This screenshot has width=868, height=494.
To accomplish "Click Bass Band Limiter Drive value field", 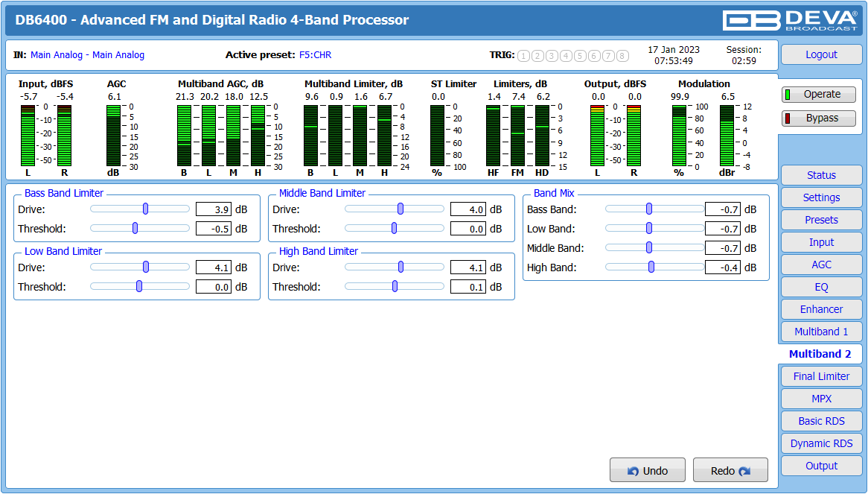I will 214,209.
